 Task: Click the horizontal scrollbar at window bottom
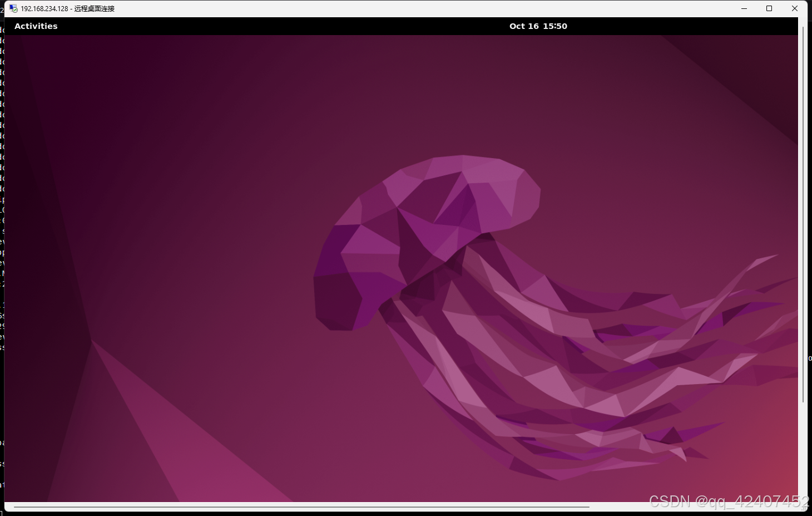coord(301,507)
